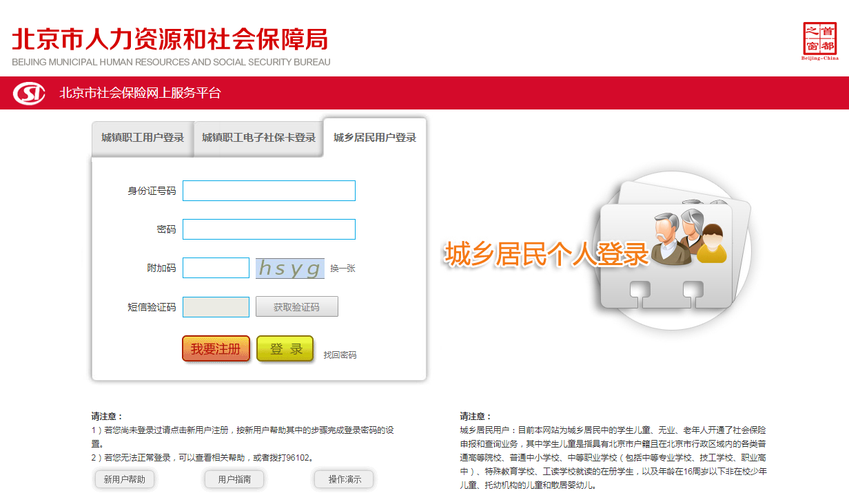The image size is (849, 504).
Task: Click the 我要注册 register button
Action: coord(216,348)
